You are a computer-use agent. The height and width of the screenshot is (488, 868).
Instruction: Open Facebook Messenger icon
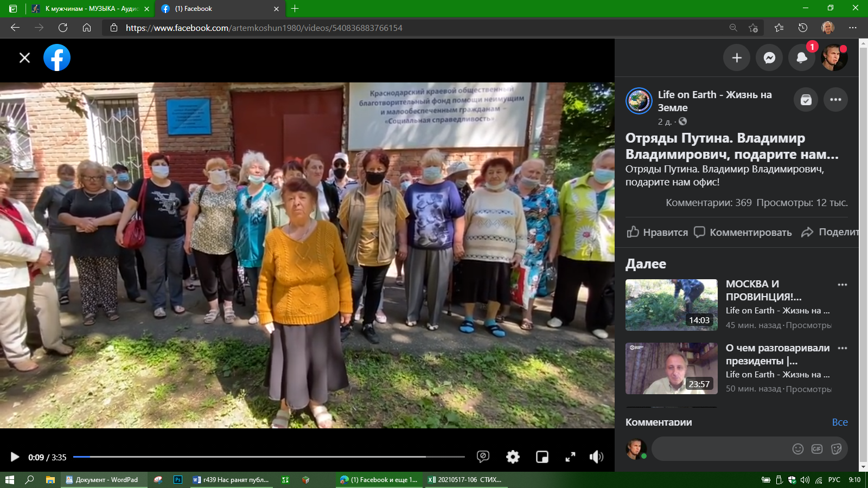pos(769,58)
